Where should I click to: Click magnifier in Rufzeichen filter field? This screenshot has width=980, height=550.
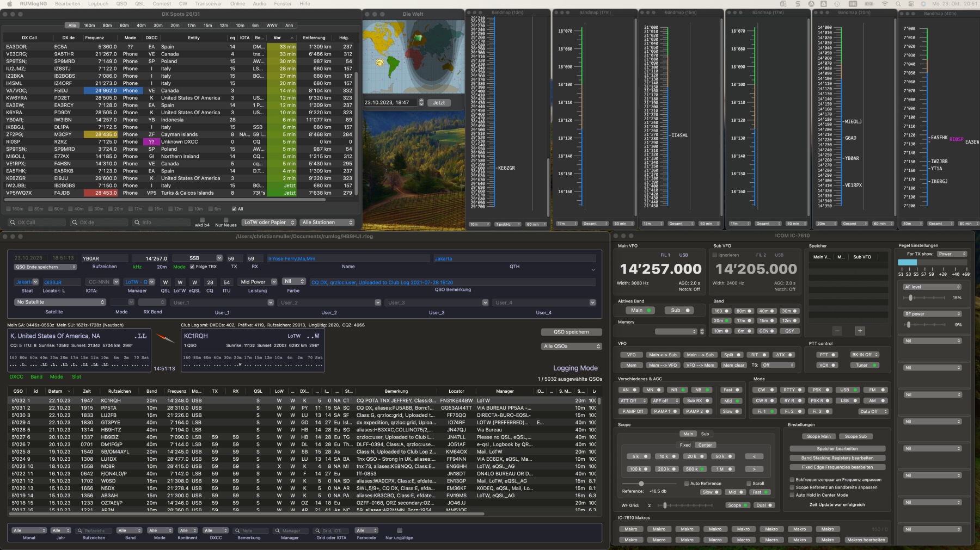[80, 530]
